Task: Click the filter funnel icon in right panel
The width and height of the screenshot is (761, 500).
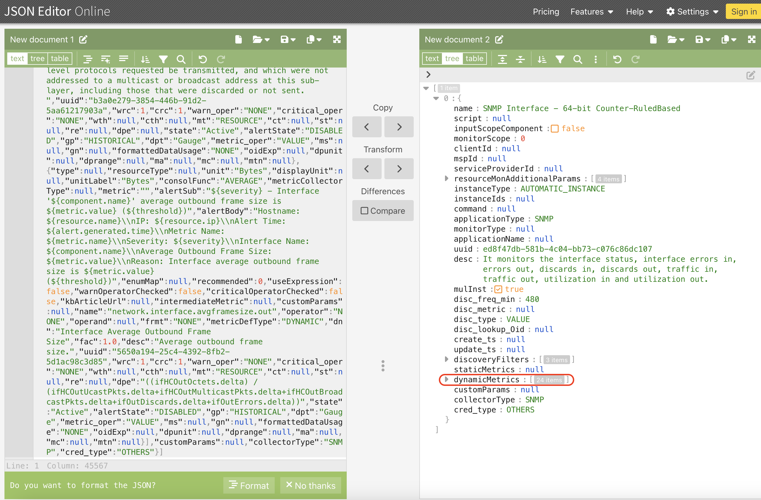Action: pos(560,59)
